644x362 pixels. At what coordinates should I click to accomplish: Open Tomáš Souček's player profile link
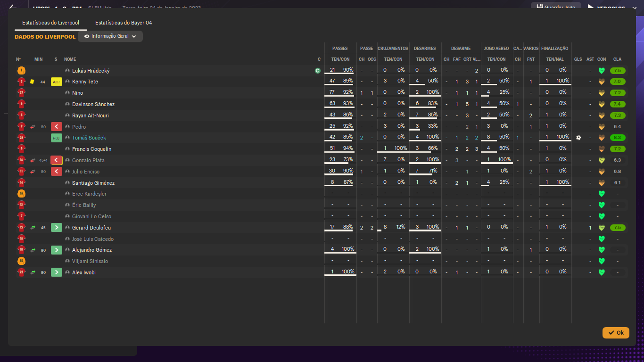click(89, 138)
